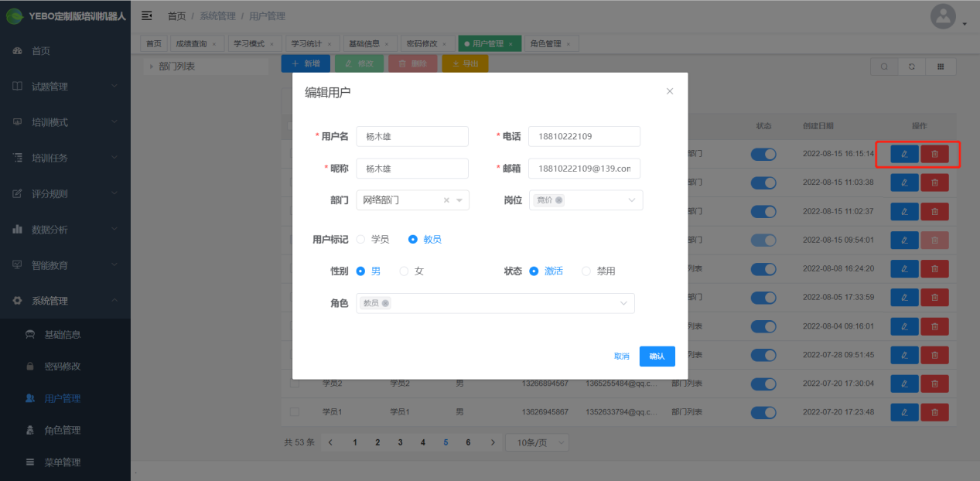Choose 男 for gender
Screen dimensions: 980x481
click(x=360, y=271)
